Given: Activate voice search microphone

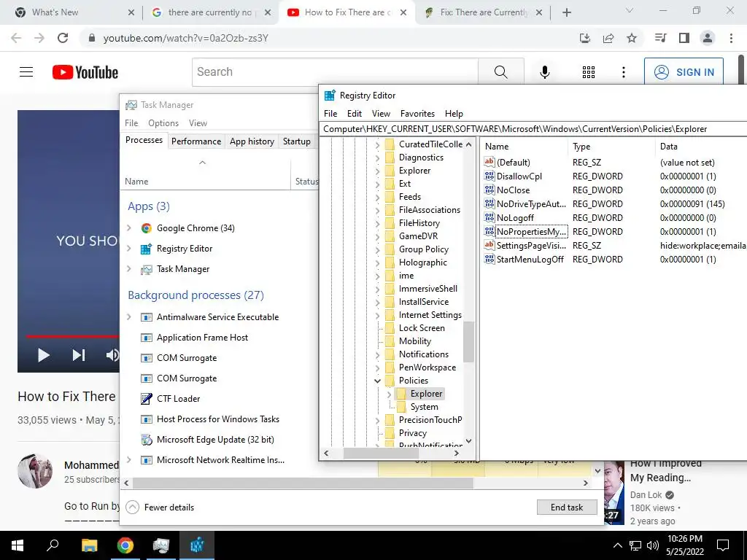Looking at the screenshot, I should (x=544, y=72).
